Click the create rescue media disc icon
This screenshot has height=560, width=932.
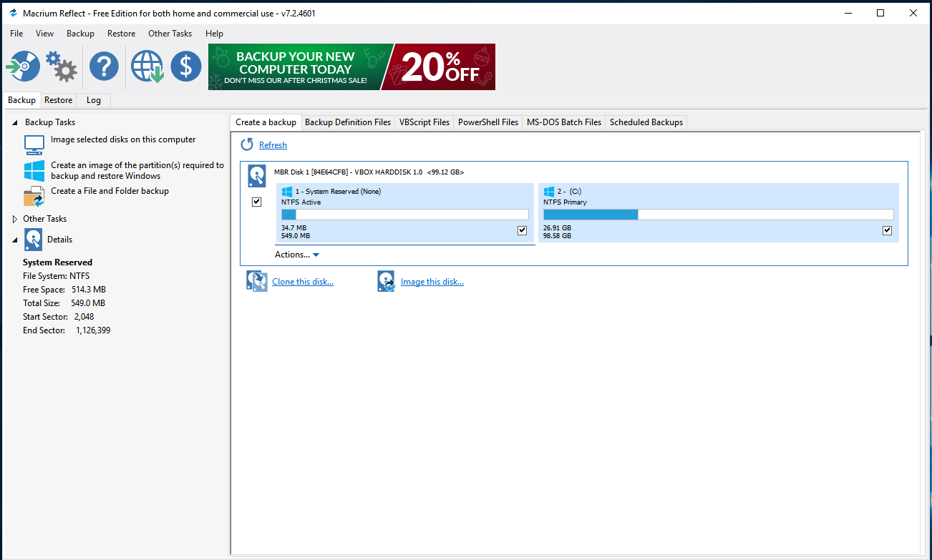click(x=24, y=67)
